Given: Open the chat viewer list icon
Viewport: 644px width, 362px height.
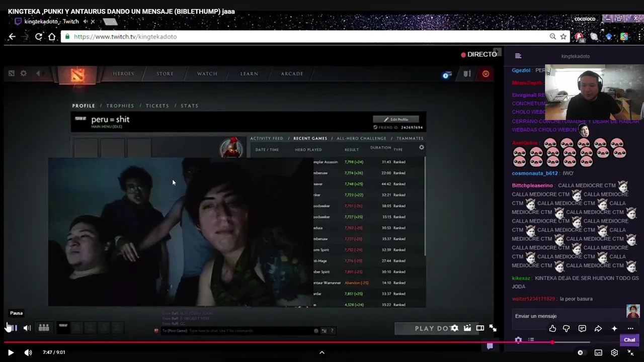Looking at the screenshot, I should pos(531,340).
